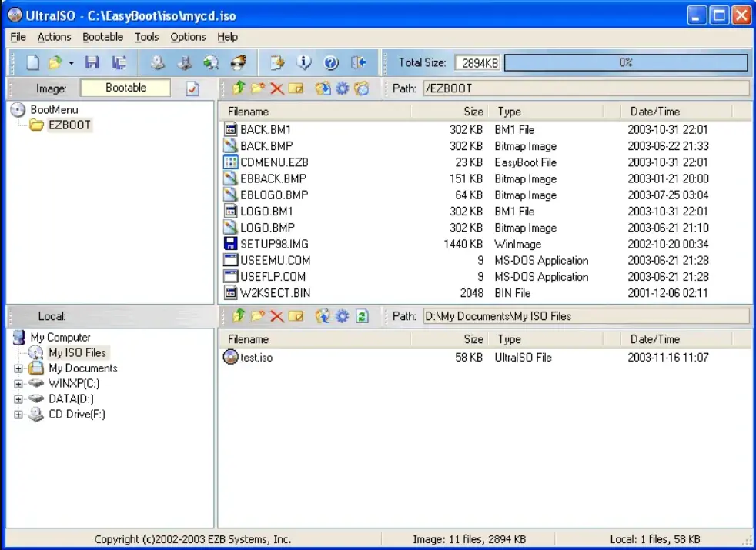The width and height of the screenshot is (756, 550).
Task: Save the current ISO image
Action: (x=92, y=62)
